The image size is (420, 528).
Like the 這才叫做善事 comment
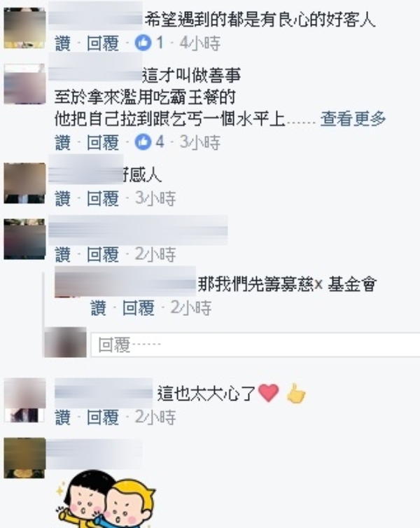63,142
